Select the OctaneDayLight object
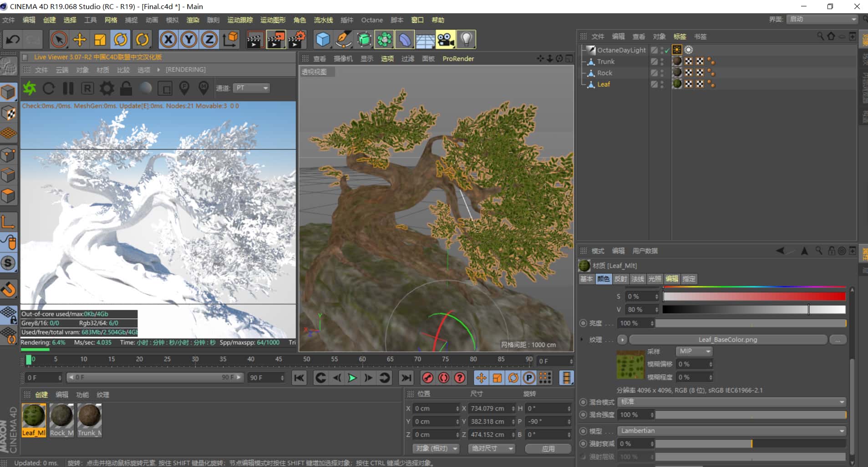This screenshot has width=868, height=467. (621, 50)
